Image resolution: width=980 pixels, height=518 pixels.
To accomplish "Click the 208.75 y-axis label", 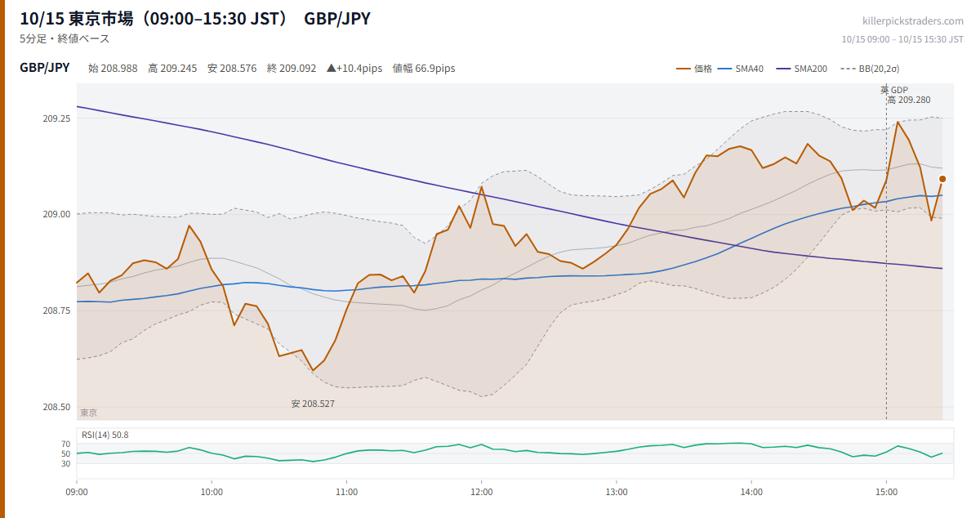I will 56,311.
